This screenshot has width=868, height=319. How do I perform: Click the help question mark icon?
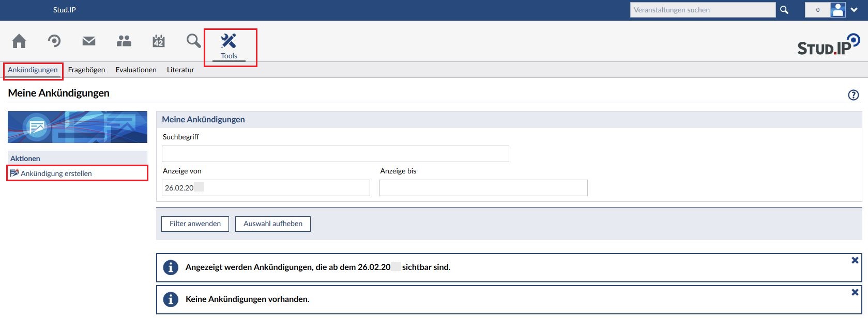tap(854, 95)
